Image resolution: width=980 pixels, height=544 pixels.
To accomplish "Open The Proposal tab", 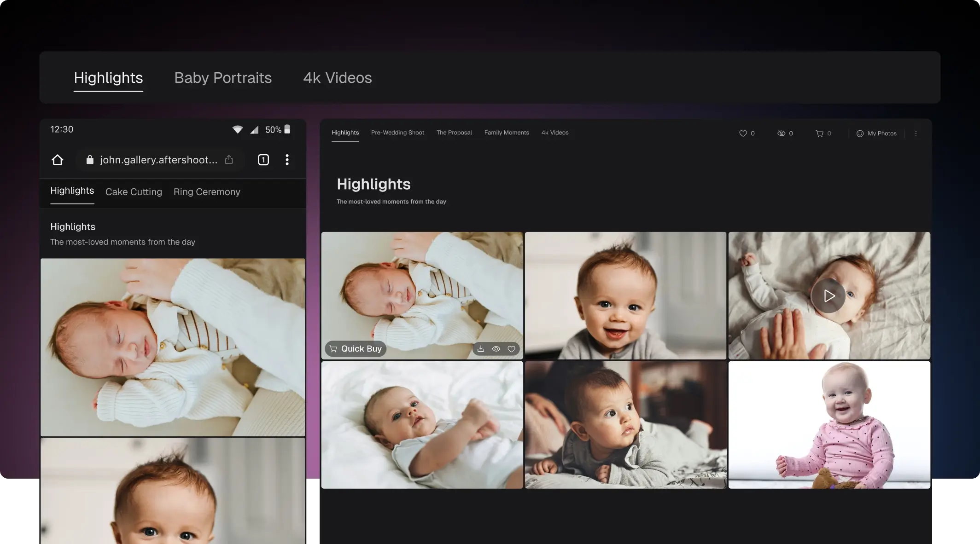I will pyautogui.click(x=454, y=133).
